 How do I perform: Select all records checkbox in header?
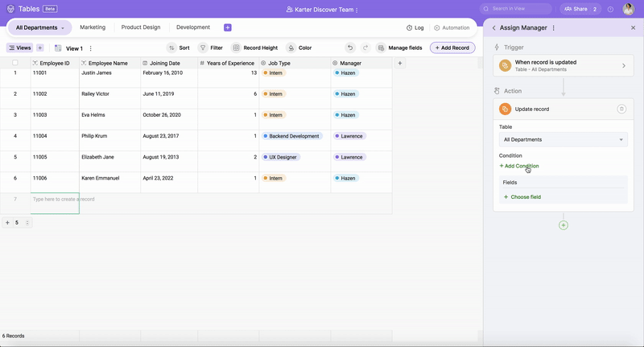point(15,63)
